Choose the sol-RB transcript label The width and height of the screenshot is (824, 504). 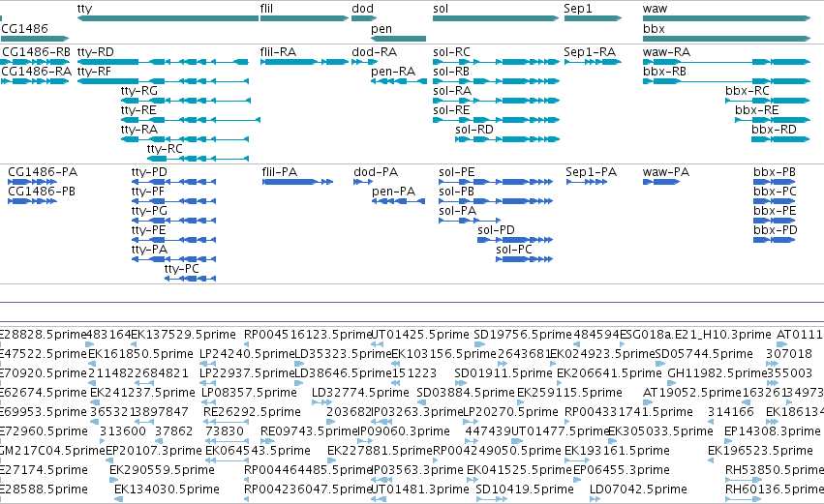(451, 71)
